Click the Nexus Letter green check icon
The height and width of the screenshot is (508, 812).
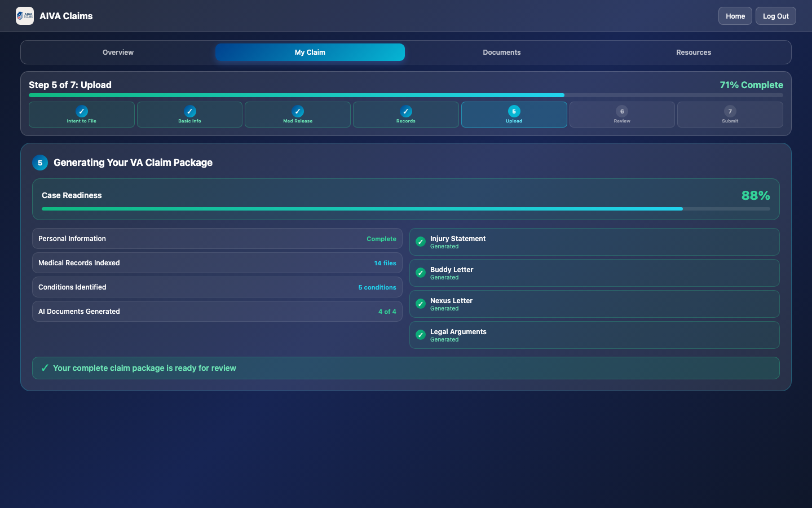421,304
